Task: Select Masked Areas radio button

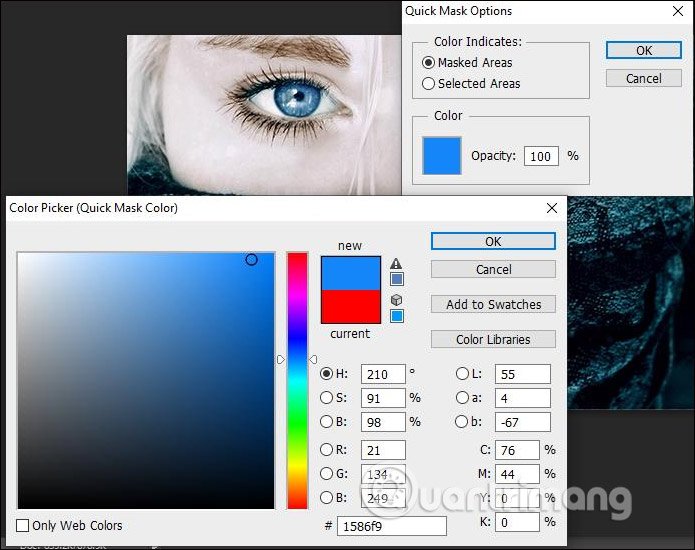Action: [428, 63]
